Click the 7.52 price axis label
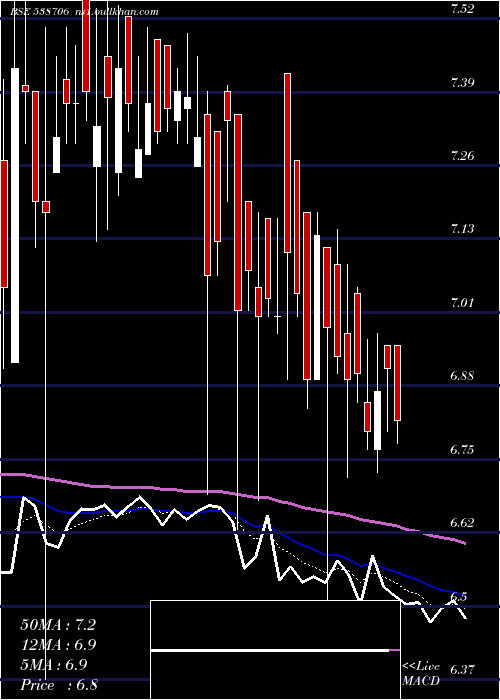This screenshot has height=700, width=500. (462, 9)
